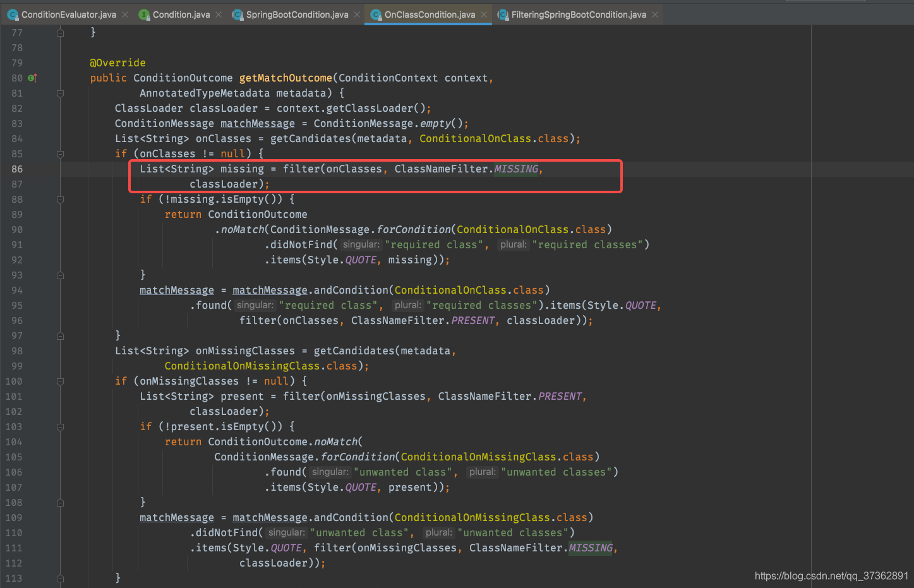Click the class icon on OnClassCondition.java tab
The image size is (914, 588).
376,15
